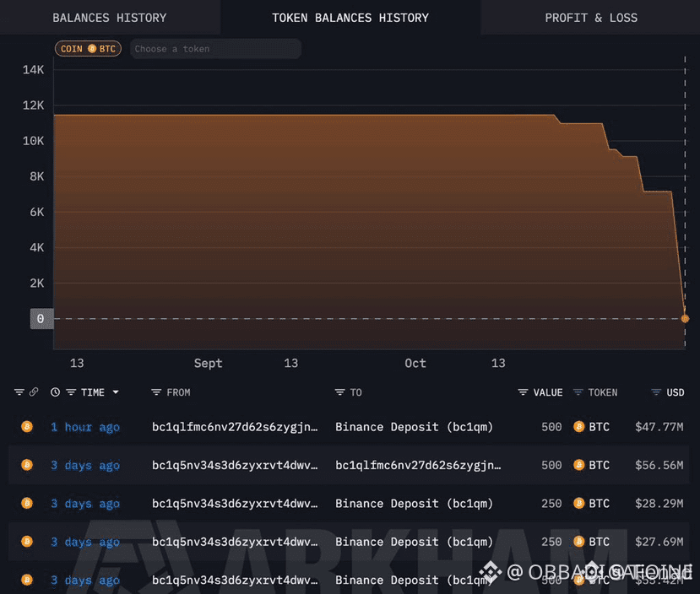Click the VALUE column header label
Screen dimensions: 700x594
coord(548,392)
